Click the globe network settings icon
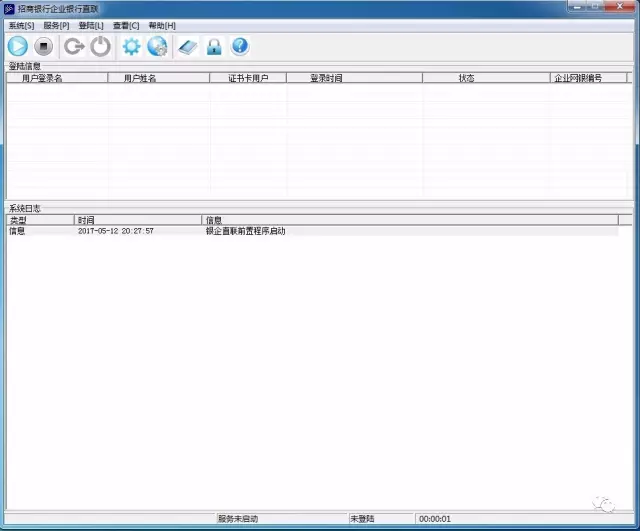The width and height of the screenshot is (640, 531). [157, 46]
